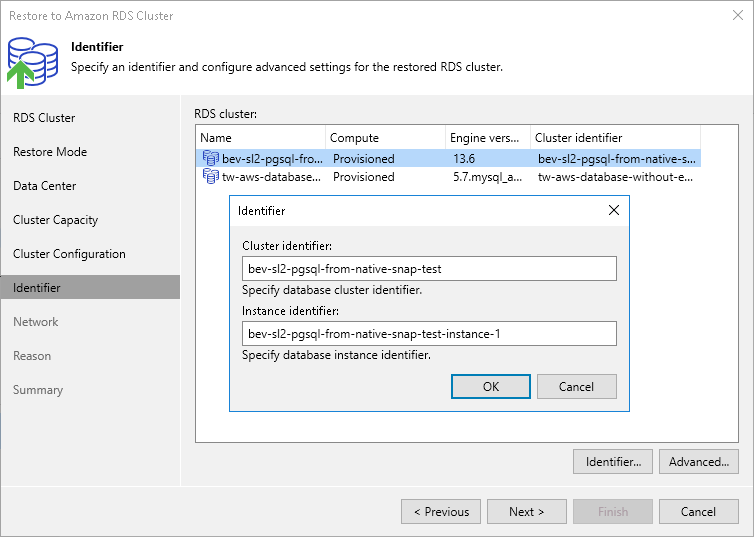Viewport: 754px width, 537px height.
Task: Sort by the Engine version column header
Action: point(486,138)
